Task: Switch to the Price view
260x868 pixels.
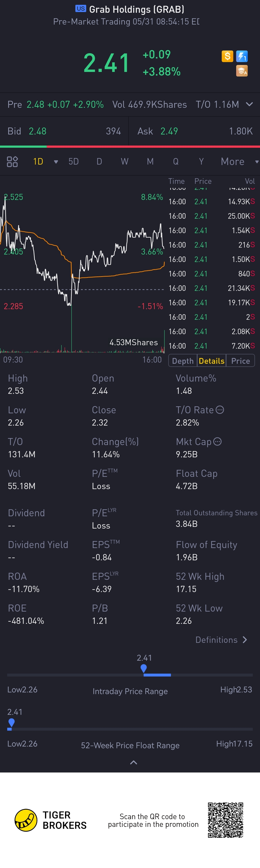Action: (x=240, y=361)
